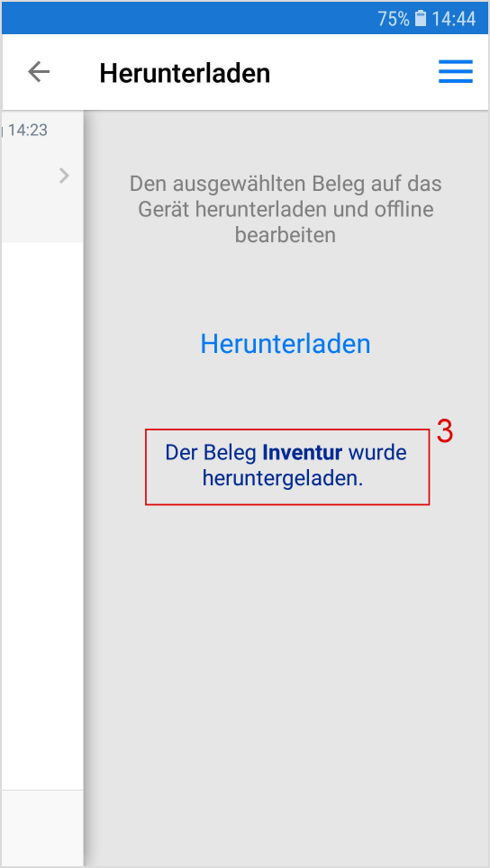Tap the 14:44 clock in status bar
The image size is (490, 868).
(x=453, y=19)
